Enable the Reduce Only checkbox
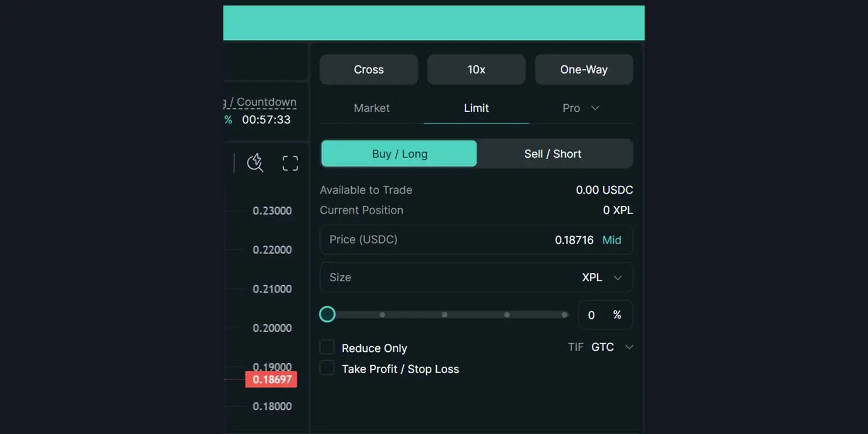Screen dimensions: 868x434 point(328,347)
